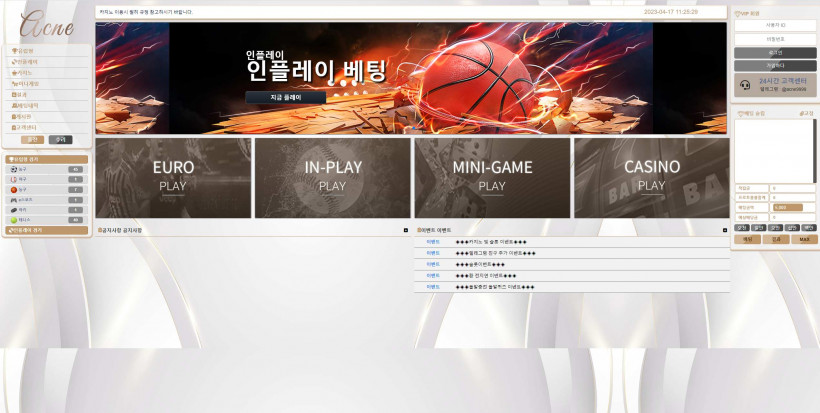Click the notice ticker text at top
This screenshot has height=413, width=820.
146,12
